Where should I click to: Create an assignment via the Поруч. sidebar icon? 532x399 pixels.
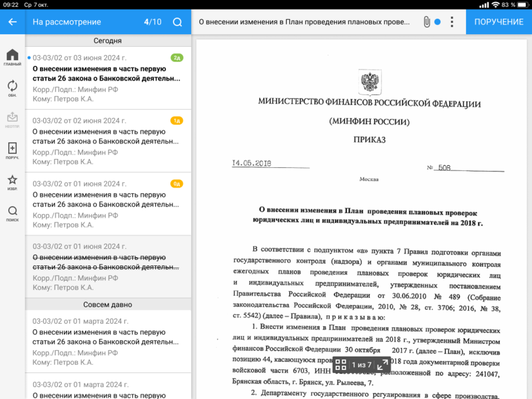12,150
